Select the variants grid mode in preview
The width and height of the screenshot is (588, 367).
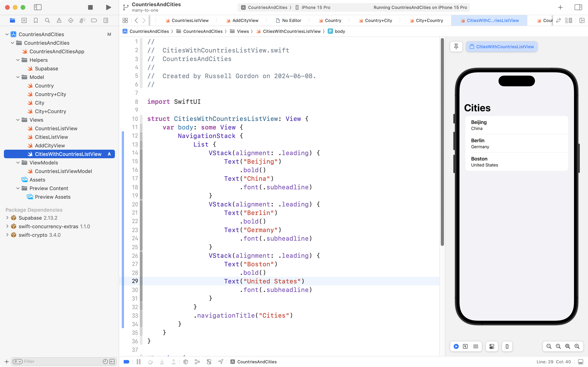(476, 346)
